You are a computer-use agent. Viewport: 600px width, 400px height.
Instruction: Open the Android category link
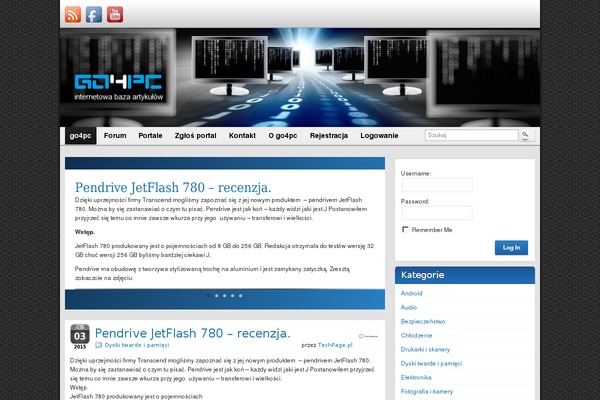(412, 293)
